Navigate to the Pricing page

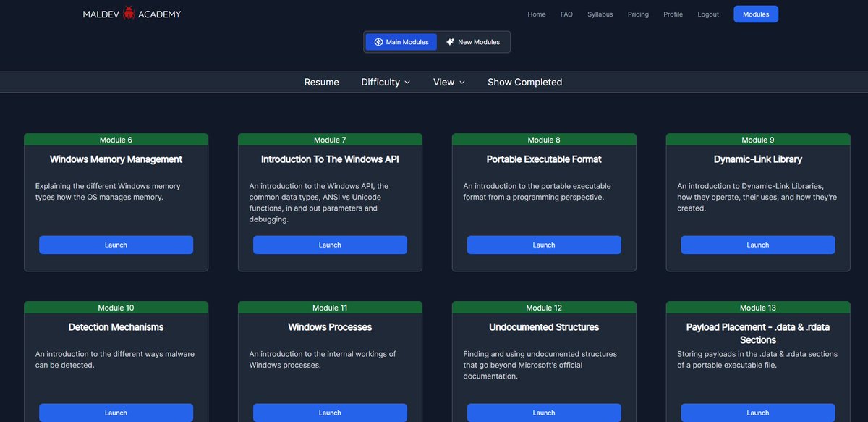(638, 14)
